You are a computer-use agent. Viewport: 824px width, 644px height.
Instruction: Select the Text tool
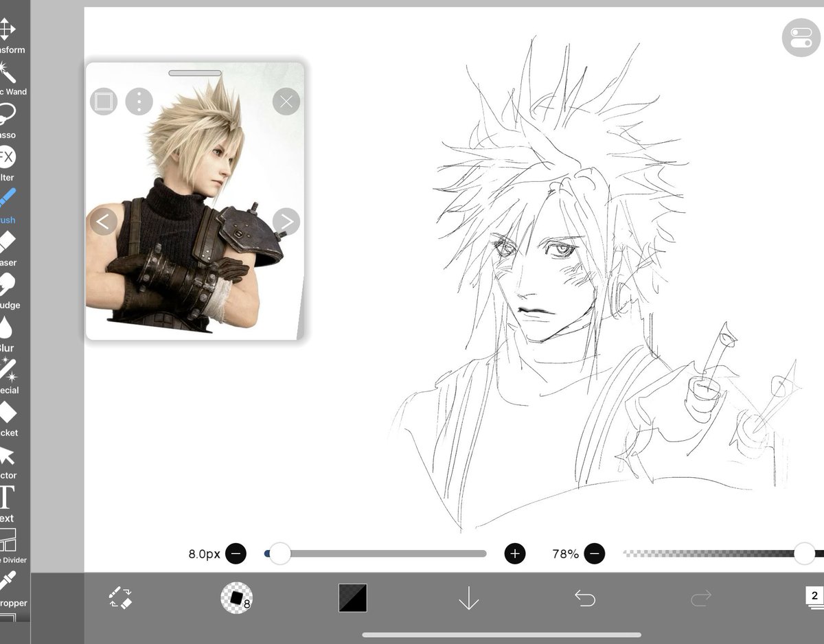[x=7, y=504]
